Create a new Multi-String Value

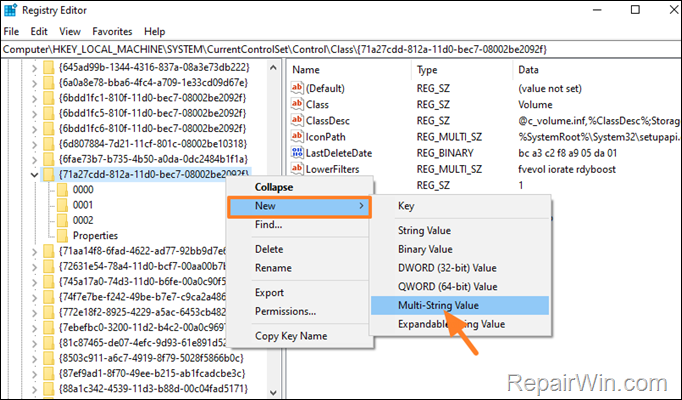pyautogui.click(x=461, y=305)
